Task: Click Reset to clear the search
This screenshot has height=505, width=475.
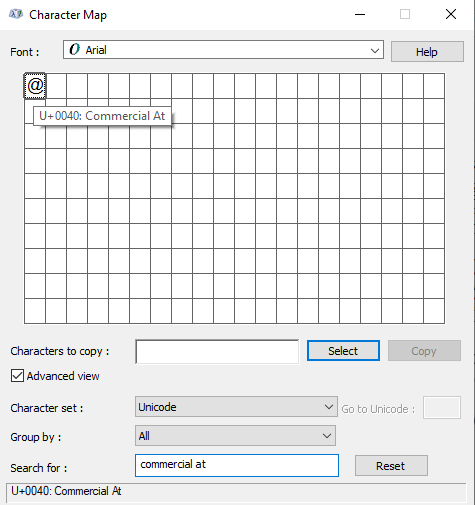Action: (391, 466)
